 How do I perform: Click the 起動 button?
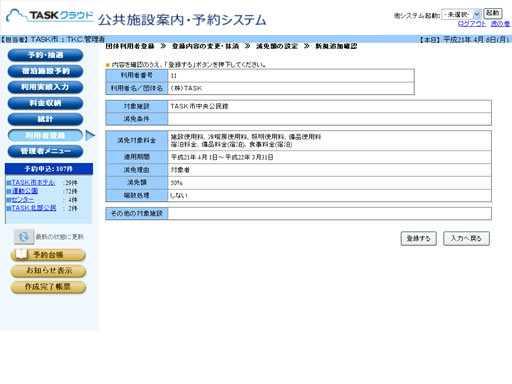[493, 13]
